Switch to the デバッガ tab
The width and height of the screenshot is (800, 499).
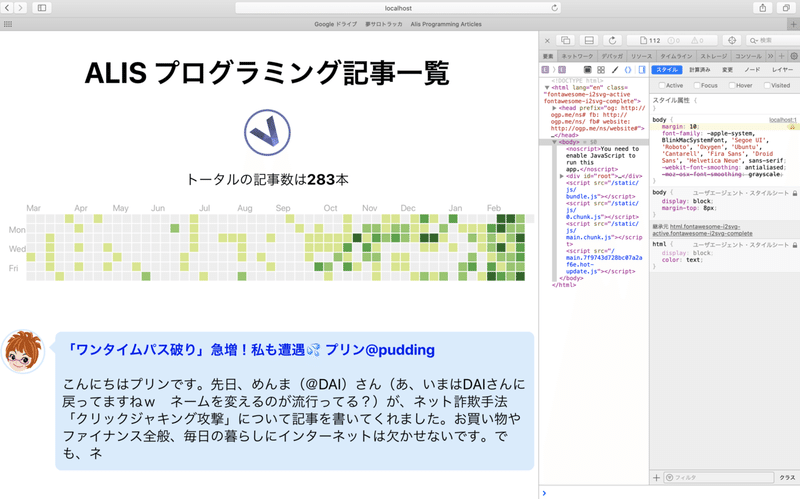(x=612, y=56)
